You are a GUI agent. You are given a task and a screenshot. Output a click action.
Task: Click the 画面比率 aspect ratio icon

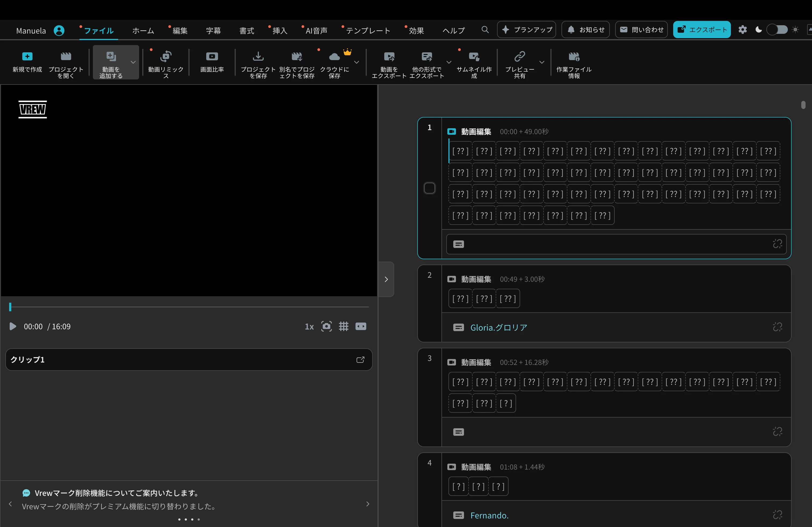[212, 57]
